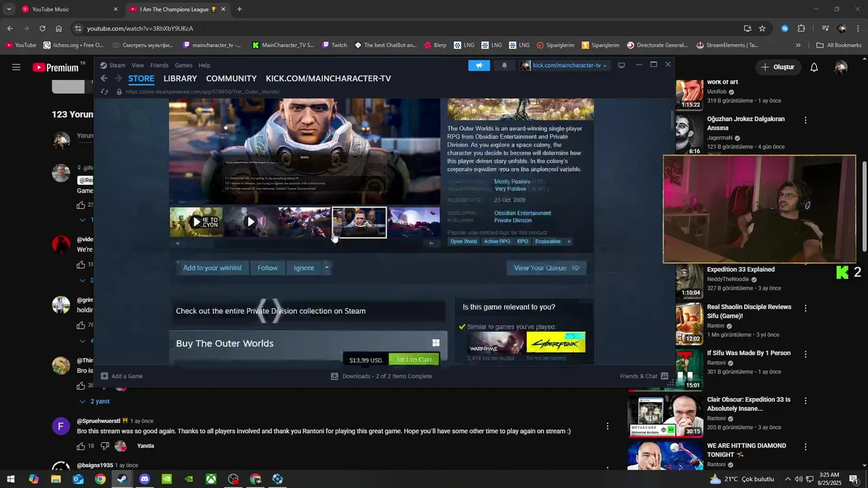The width and height of the screenshot is (868, 488).
Task: Add more tags with plus button
Action: 569,241
